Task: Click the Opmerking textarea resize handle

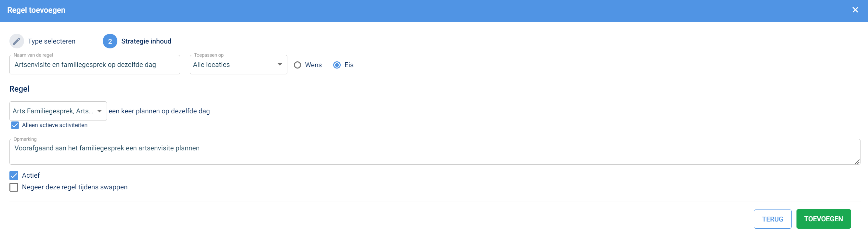Action: 857,161
